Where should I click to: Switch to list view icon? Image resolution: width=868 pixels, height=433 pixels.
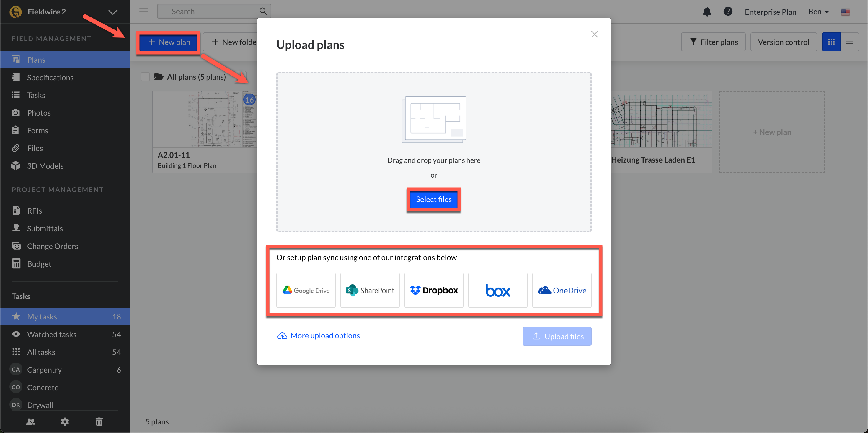849,42
